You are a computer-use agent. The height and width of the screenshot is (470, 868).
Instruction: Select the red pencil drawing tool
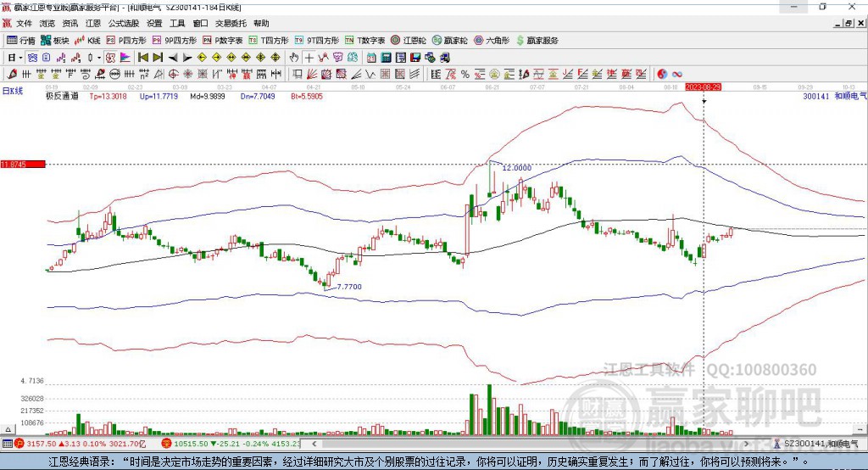click(12, 74)
